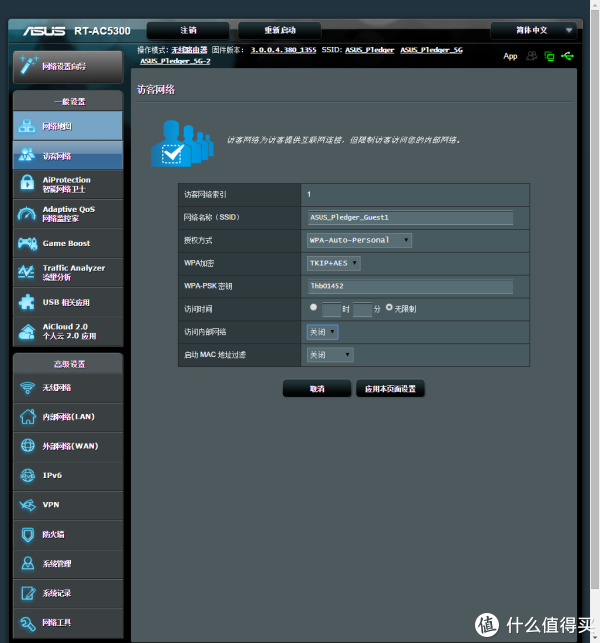Click the Game Boost gamepad icon

point(27,243)
